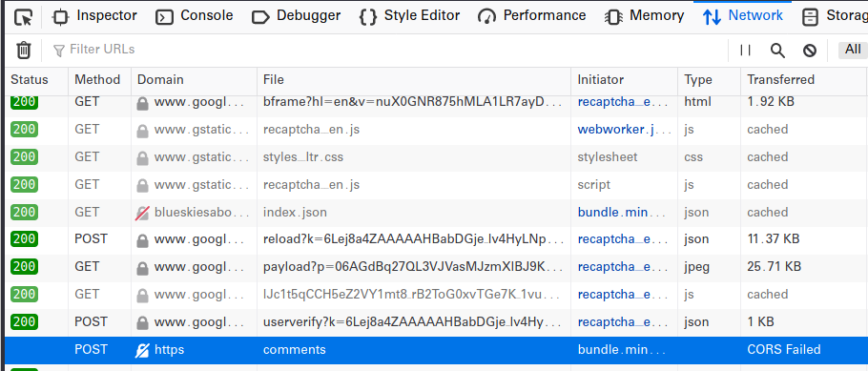Screen dimensions: 868x371
Task: Click the 11.37 KB transferred cell
Action: pos(773,239)
